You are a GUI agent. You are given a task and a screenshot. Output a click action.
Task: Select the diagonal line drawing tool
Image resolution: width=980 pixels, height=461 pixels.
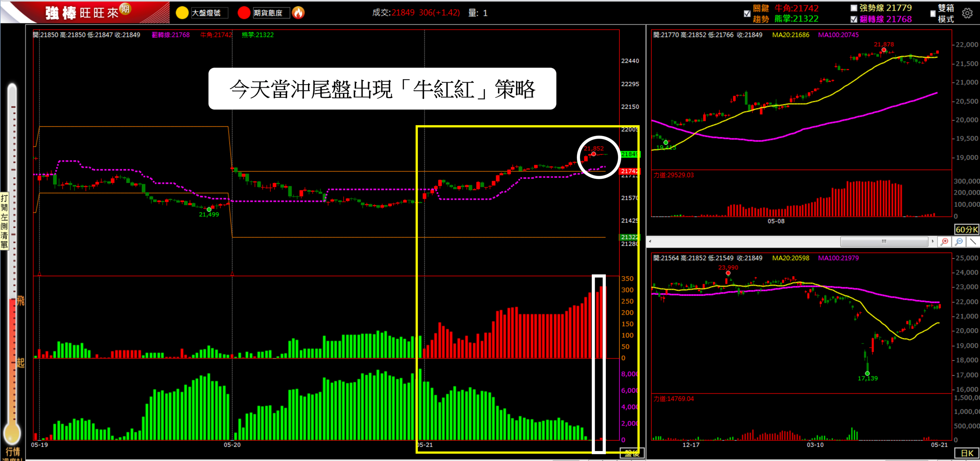pos(973,242)
